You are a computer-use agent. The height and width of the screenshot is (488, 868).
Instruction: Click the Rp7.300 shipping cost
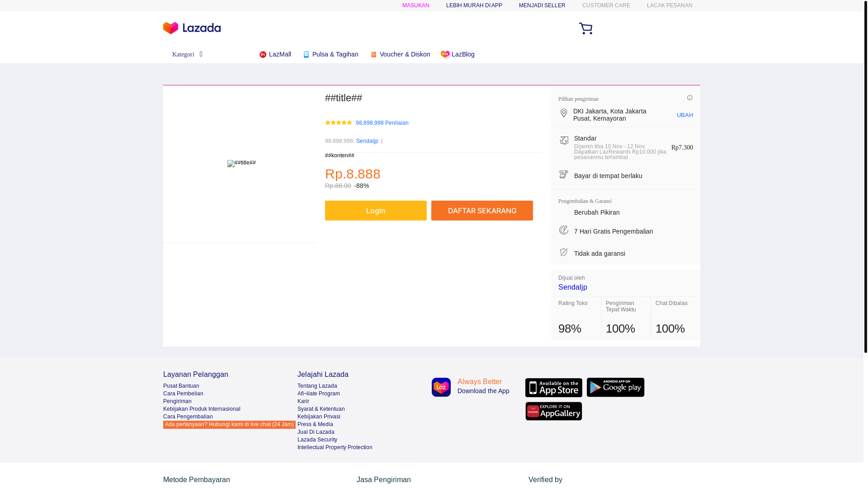682,148
